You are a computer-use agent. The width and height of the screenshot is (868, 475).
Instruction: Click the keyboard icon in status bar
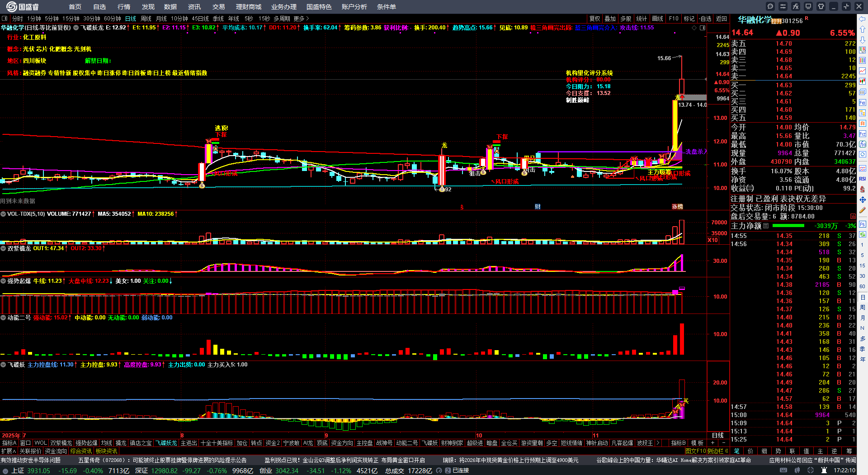tap(783, 470)
